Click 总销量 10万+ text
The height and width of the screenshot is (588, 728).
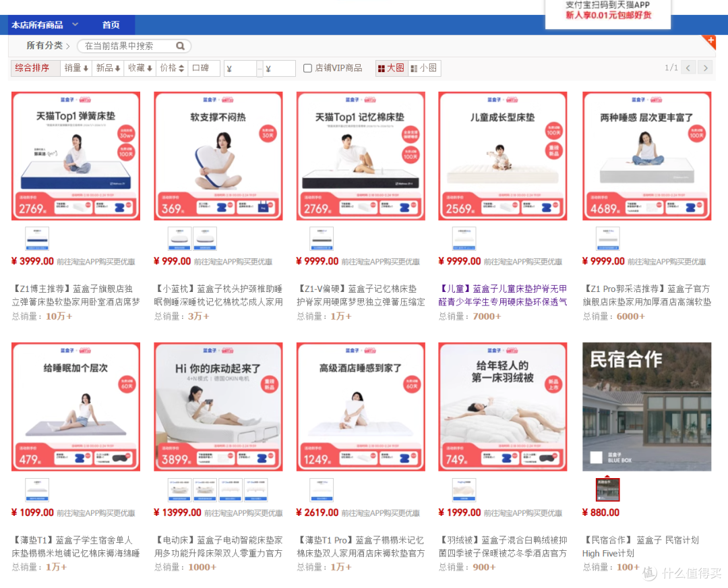pos(42,316)
